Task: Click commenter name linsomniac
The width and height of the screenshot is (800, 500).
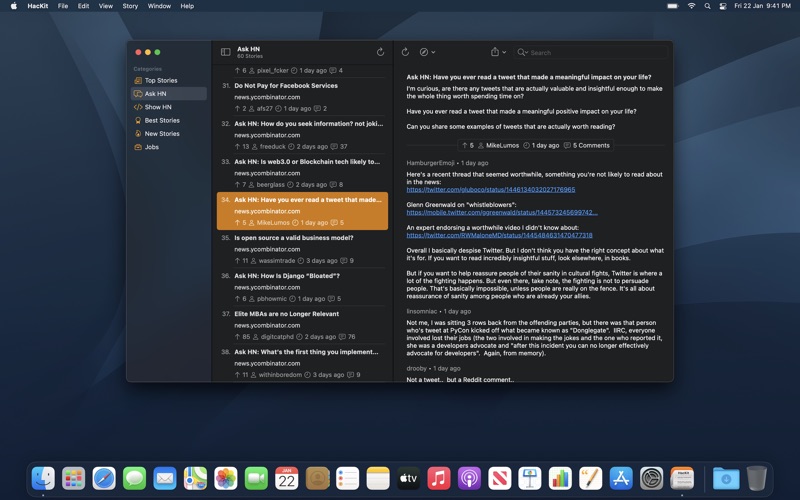Action: pyautogui.click(x=422, y=311)
